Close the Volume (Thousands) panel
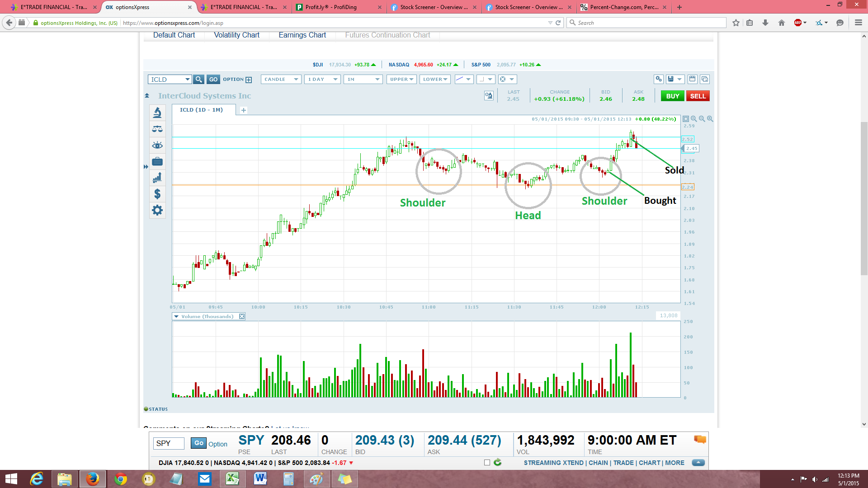This screenshot has width=868, height=488. [242, 316]
